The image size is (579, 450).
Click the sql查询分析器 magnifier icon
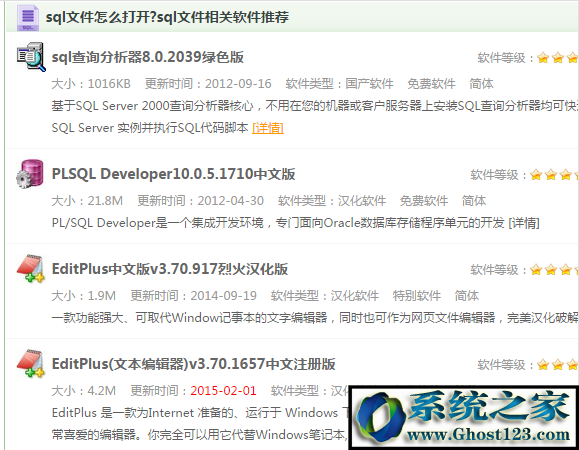click(x=31, y=56)
